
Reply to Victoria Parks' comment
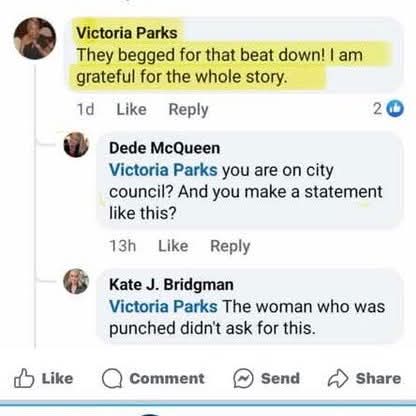[188, 110]
